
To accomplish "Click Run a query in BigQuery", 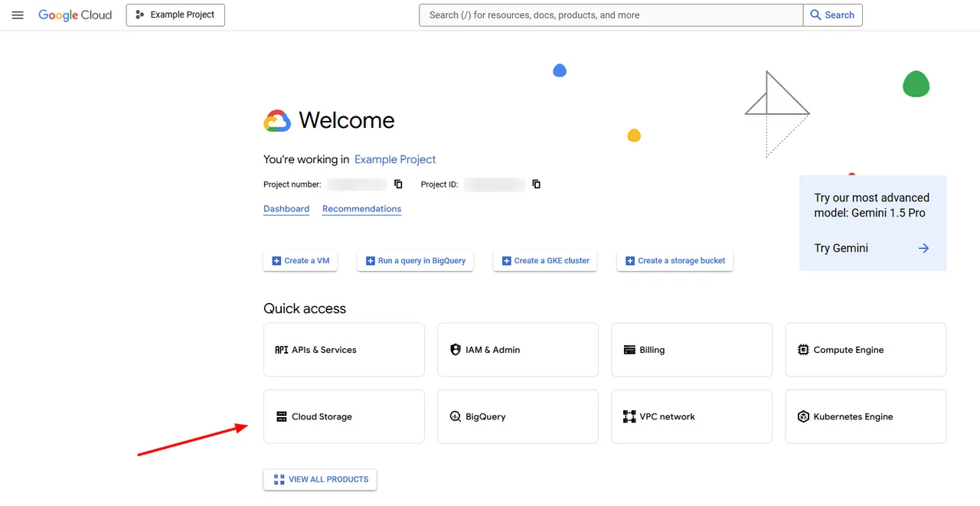I will click(x=416, y=261).
